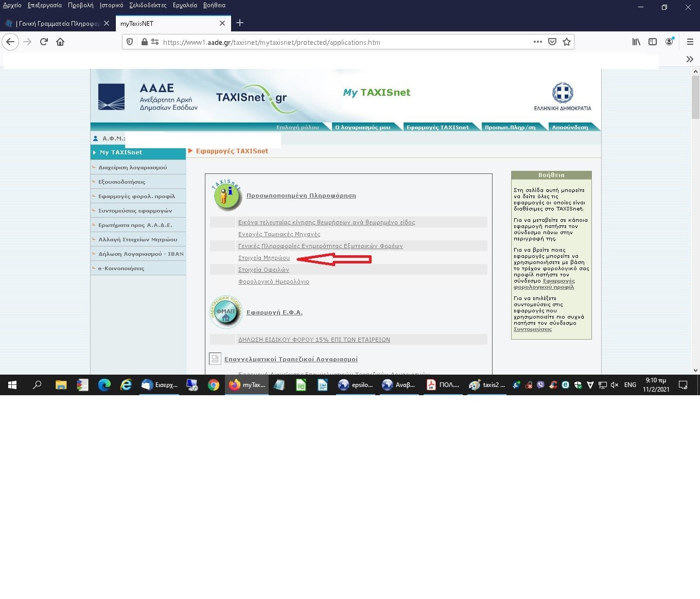Open the Φορολογικό Ημερολόγιο link
Viewport: 700px width, 599px height.
click(x=273, y=281)
